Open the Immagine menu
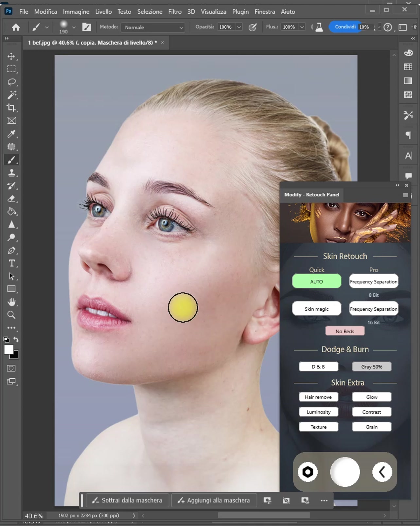 (76, 12)
